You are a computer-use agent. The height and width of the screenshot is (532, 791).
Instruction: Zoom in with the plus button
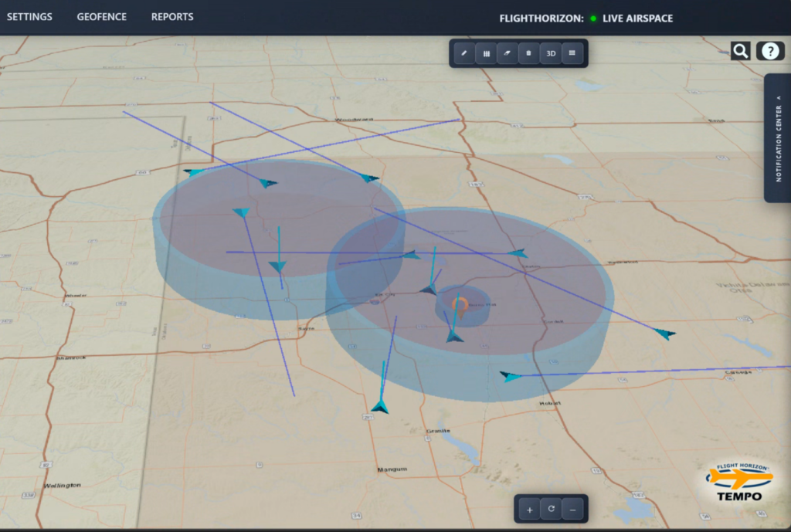[529, 510]
